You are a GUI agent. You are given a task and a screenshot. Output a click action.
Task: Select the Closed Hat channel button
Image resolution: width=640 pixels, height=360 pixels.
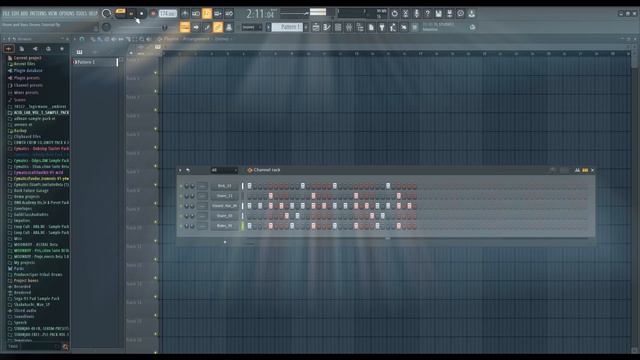pyautogui.click(x=224, y=206)
